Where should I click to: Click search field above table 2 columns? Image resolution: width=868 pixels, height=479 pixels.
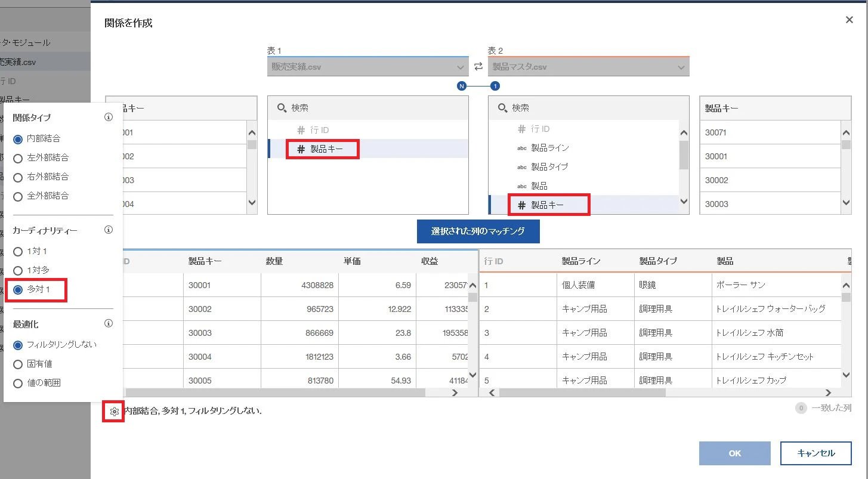[589, 108]
